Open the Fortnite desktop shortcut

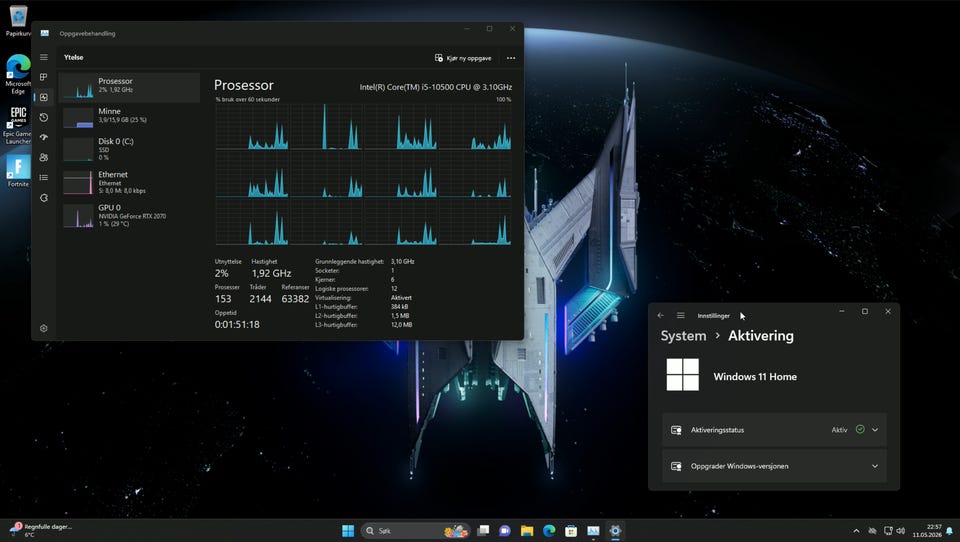pyautogui.click(x=18, y=171)
